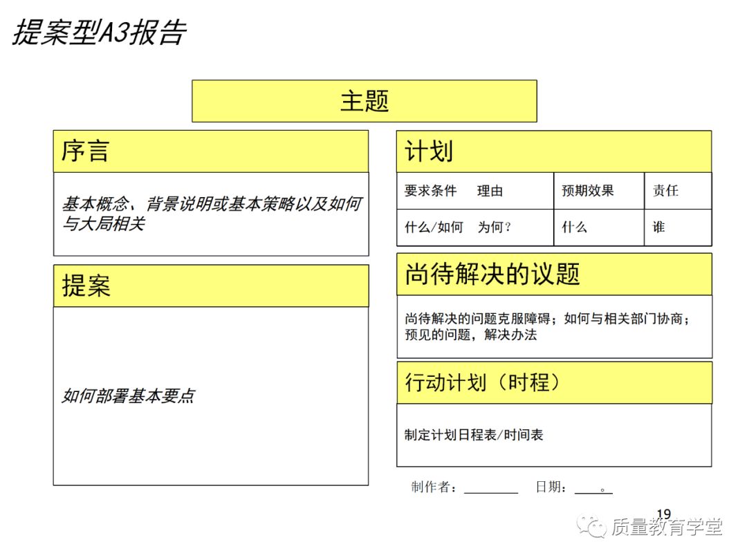The height and width of the screenshot is (560, 747).
Task: Click the 行动计划（时程）header
Action: point(555,383)
